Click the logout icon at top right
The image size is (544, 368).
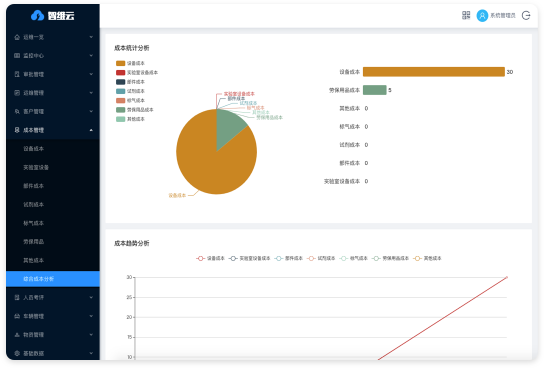526,15
